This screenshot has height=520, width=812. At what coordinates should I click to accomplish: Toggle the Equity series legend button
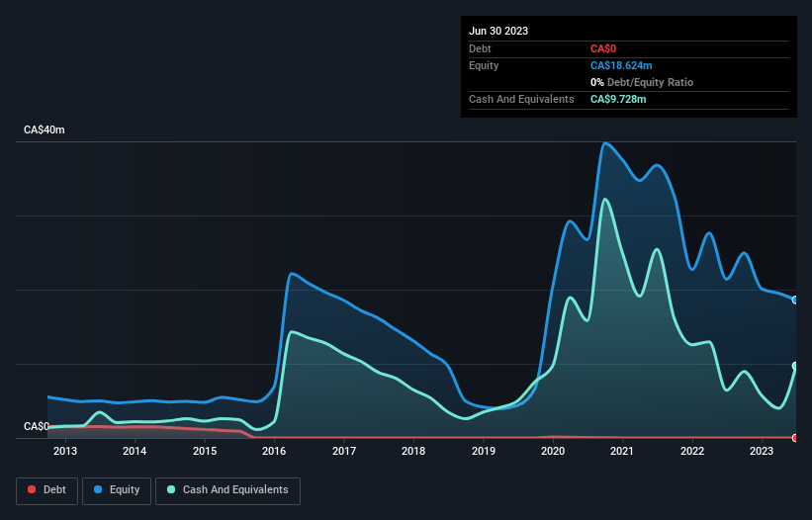coord(117,490)
